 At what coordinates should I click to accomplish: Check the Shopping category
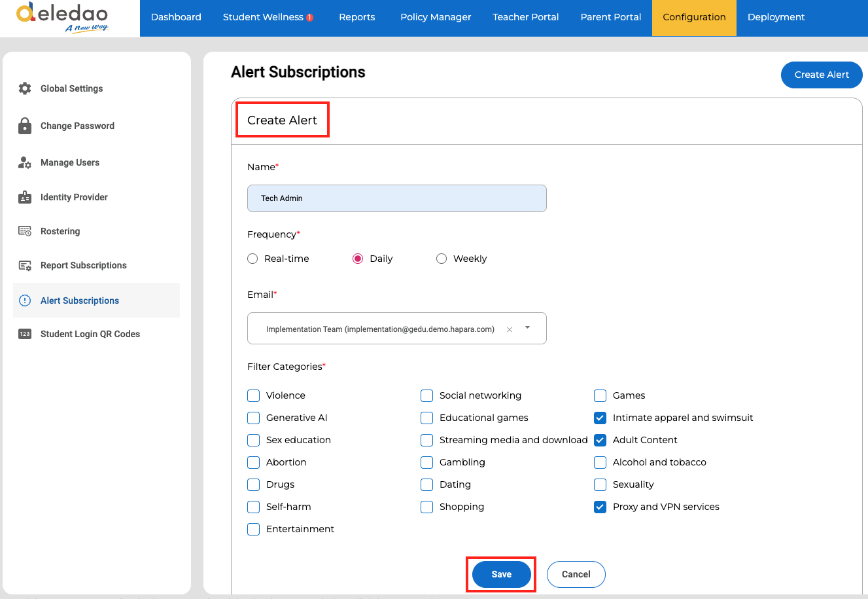coord(427,507)
